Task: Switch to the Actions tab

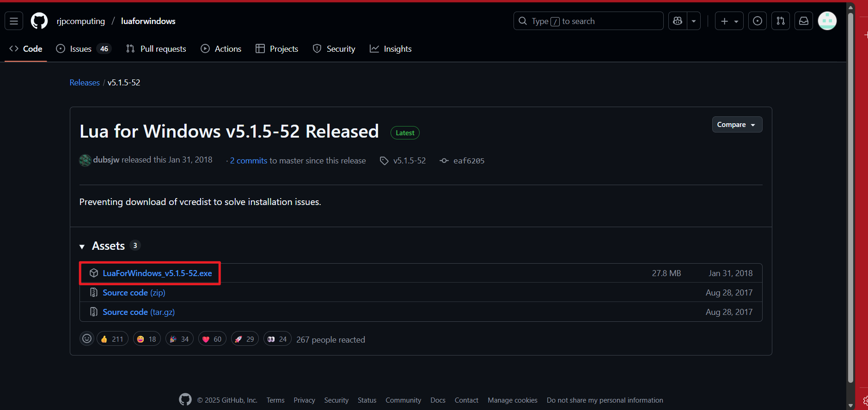Action: 221,48
